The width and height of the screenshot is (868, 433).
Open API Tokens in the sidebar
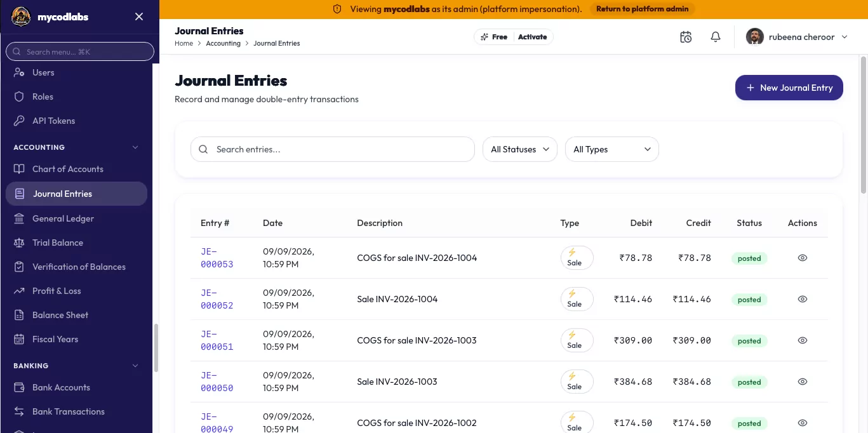pos(53,121)
